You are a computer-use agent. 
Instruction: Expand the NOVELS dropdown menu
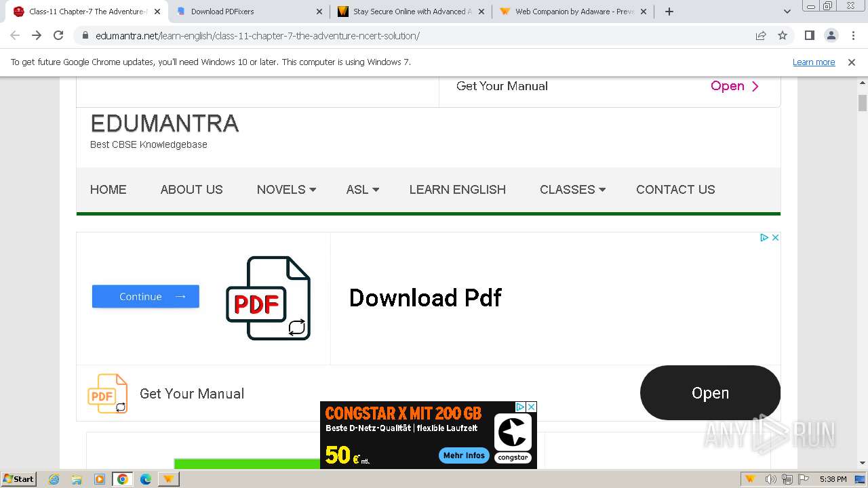click(x=286, y=190)
